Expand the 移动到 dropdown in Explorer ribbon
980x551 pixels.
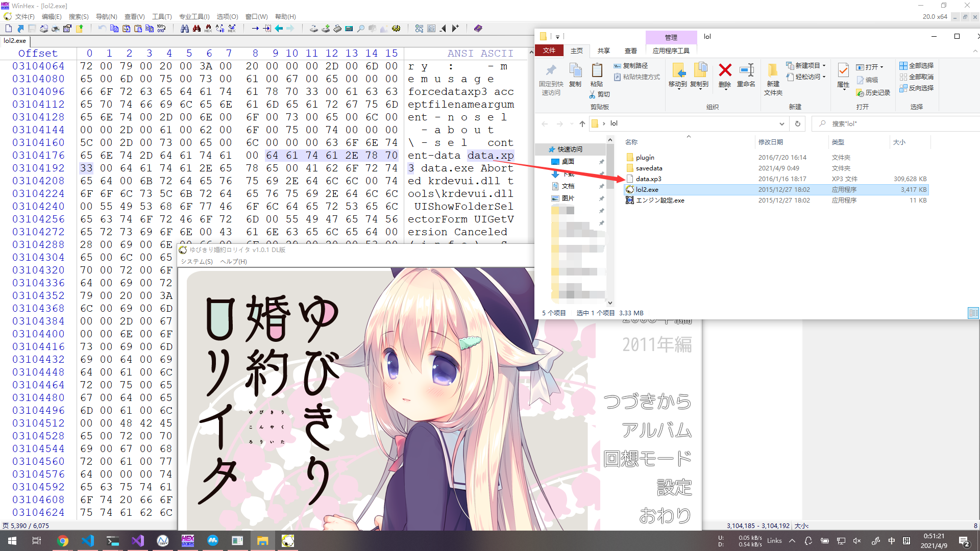tap(678, 90)
